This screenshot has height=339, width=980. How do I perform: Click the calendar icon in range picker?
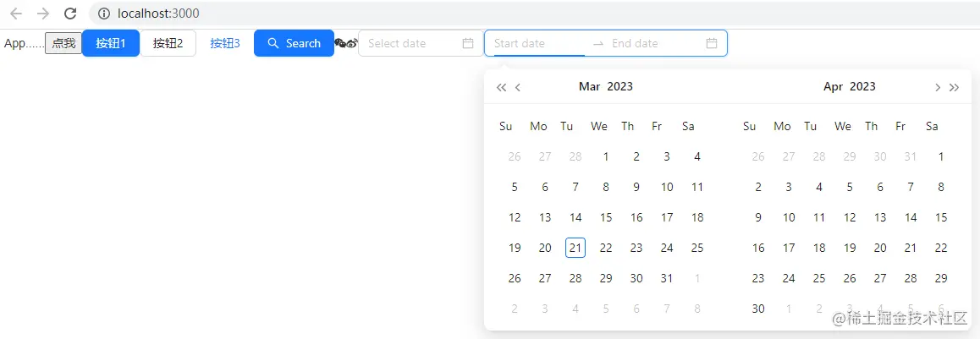pos(712,43)
